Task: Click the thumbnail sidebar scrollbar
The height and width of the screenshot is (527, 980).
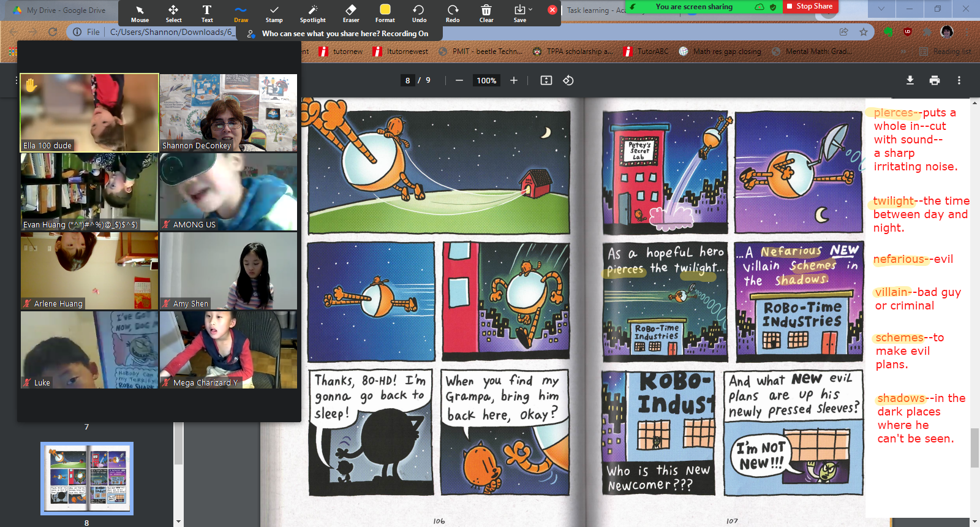Action: click(x=178, y=444)
